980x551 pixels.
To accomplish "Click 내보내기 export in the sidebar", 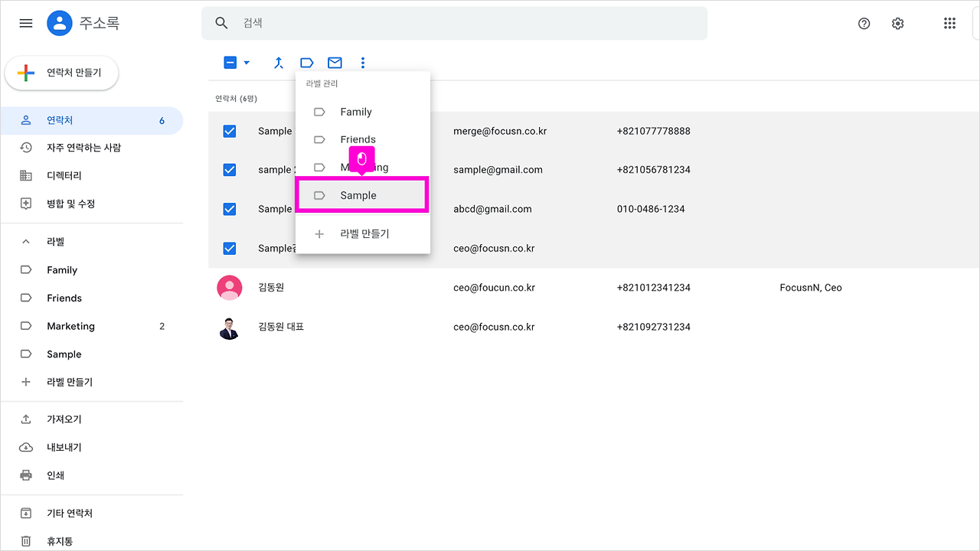I will click(92, 447).
